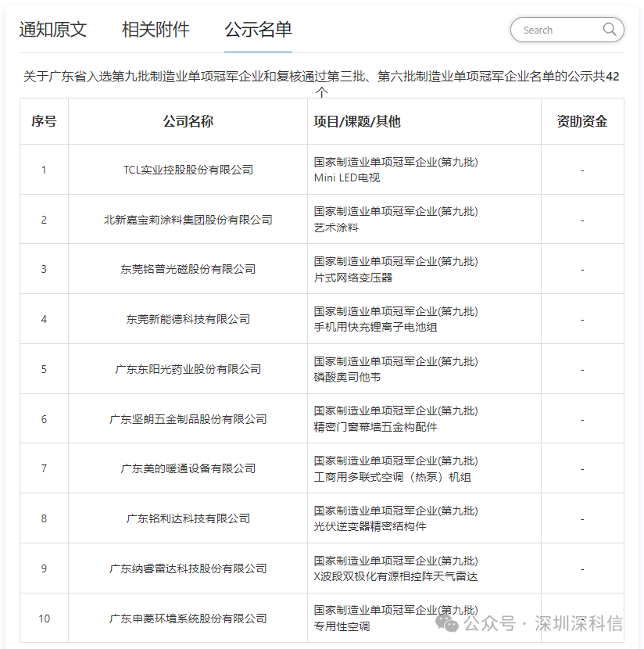
Task: Click the 光伏逆变器精密结构件 project text
Action: [370, 526]
